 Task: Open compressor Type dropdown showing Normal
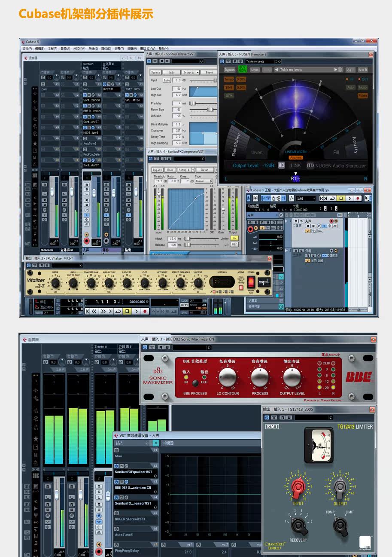point(204,181)
